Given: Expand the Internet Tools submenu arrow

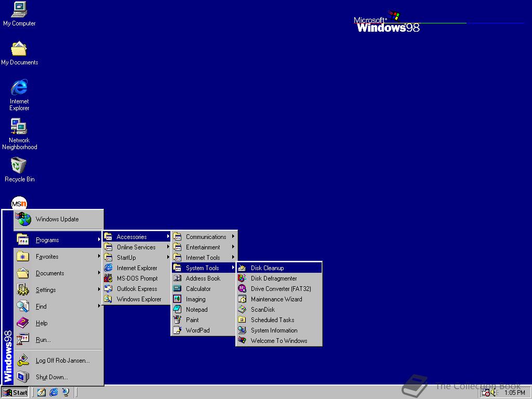Looking at the screenshot, I should click(x=233, y=257).
